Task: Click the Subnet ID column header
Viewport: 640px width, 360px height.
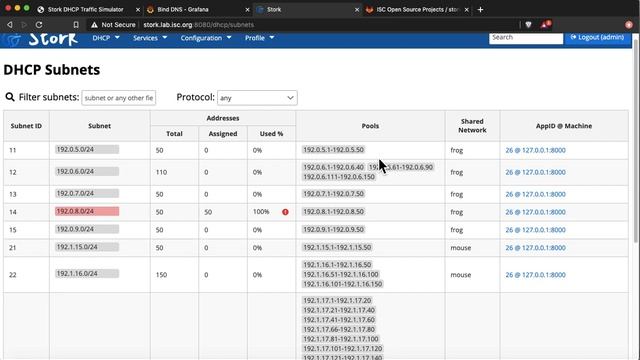Action: [26, 126]
